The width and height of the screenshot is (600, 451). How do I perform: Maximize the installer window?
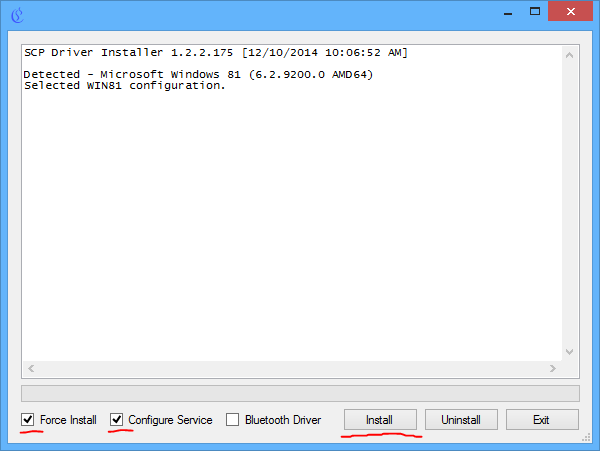(535, 11)
